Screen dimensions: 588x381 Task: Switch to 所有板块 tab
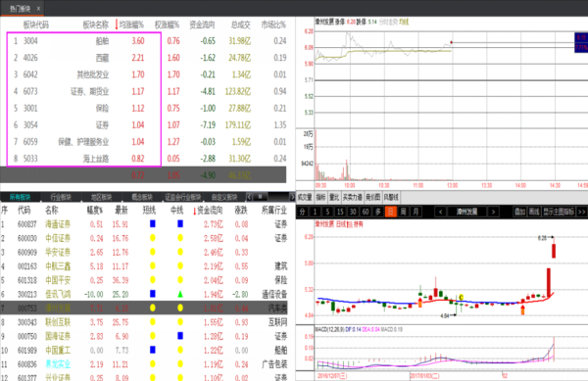tap(20, 197)
